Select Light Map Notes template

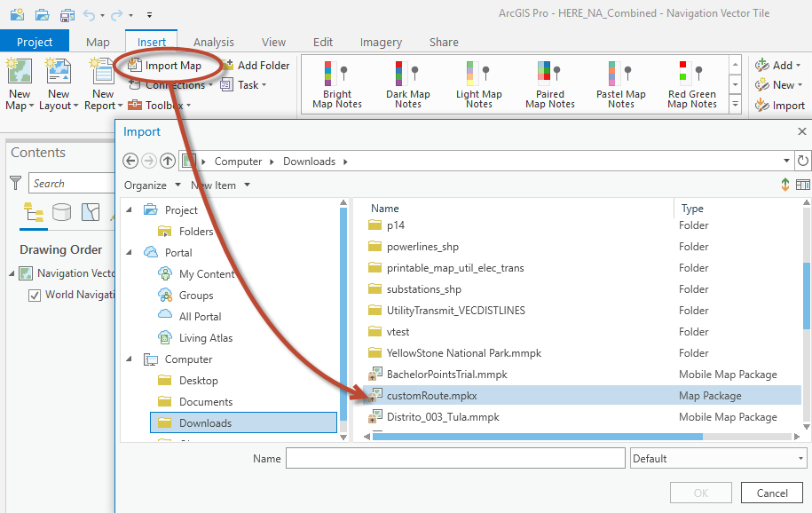(479, 84)
